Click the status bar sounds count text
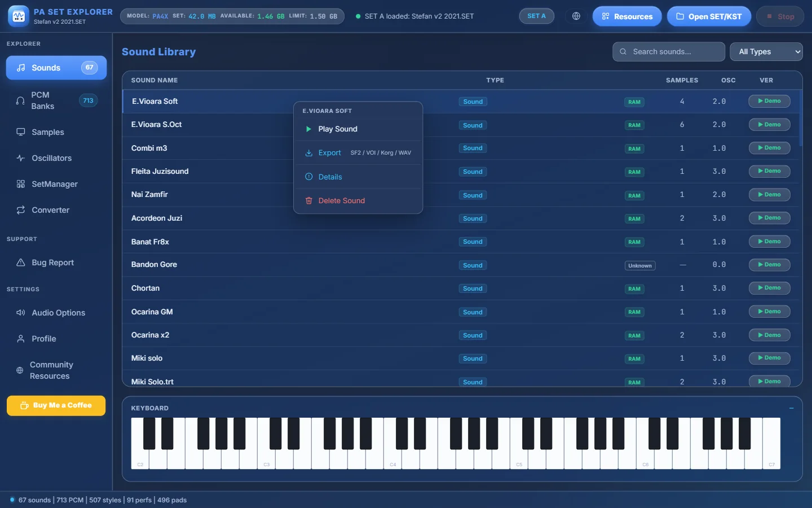812x508 pixels. (34, 500)
